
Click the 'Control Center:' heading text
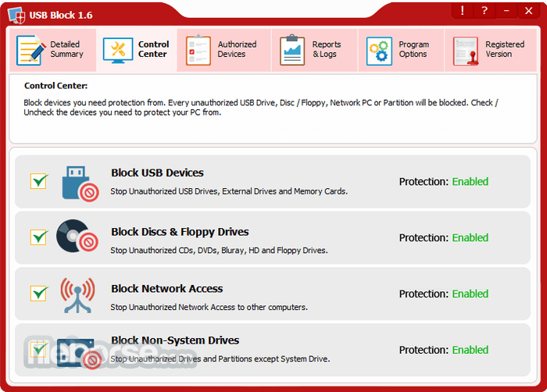(x=55, y=86)
